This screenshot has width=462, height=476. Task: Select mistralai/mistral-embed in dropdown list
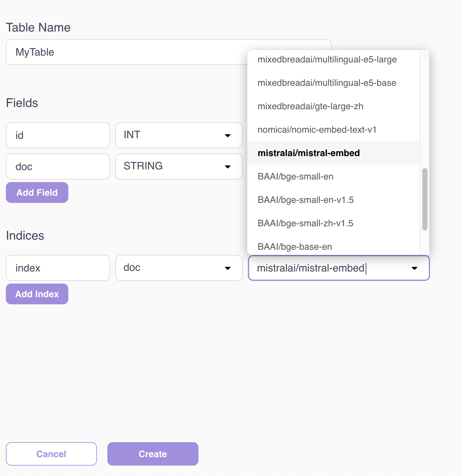pos(308,153)
